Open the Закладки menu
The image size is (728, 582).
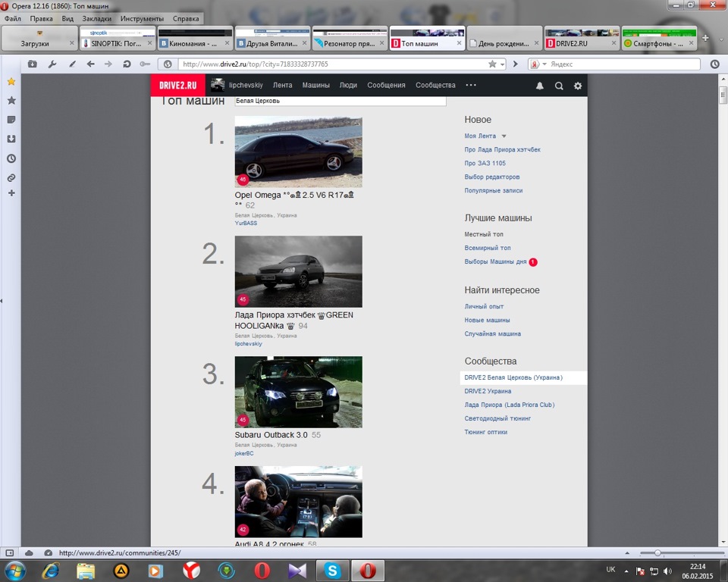click(x=96, y=18)
